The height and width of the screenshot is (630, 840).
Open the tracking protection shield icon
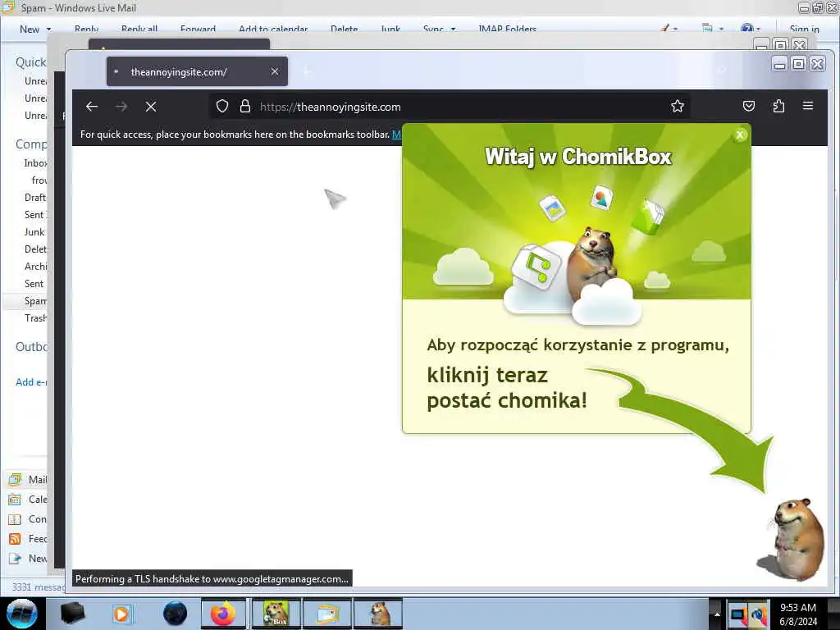click(x=222, y=106)
